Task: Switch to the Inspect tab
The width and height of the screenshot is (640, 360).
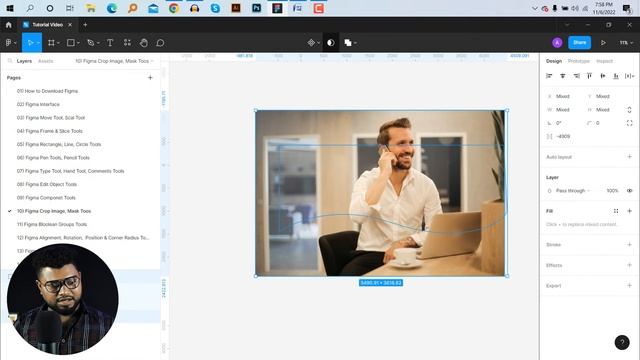Action: point(604,61)
